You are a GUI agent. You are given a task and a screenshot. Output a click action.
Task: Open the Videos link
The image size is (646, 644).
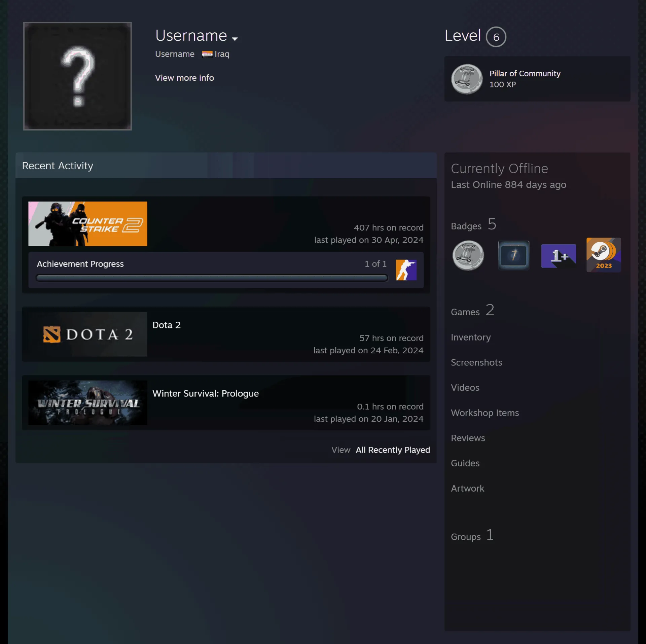[x=465, y=388]
